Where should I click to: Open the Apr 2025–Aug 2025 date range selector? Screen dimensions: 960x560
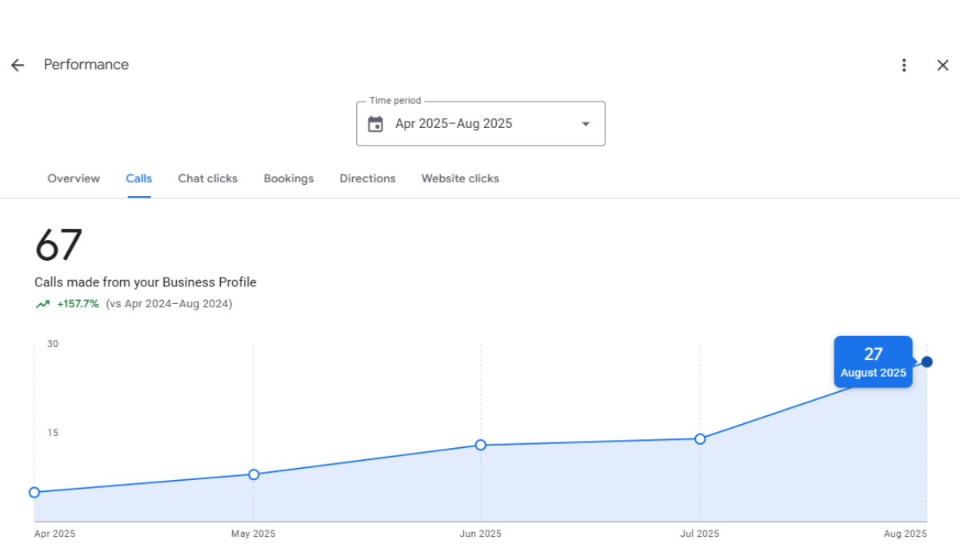pyautogui.click(x=480, y=124)
